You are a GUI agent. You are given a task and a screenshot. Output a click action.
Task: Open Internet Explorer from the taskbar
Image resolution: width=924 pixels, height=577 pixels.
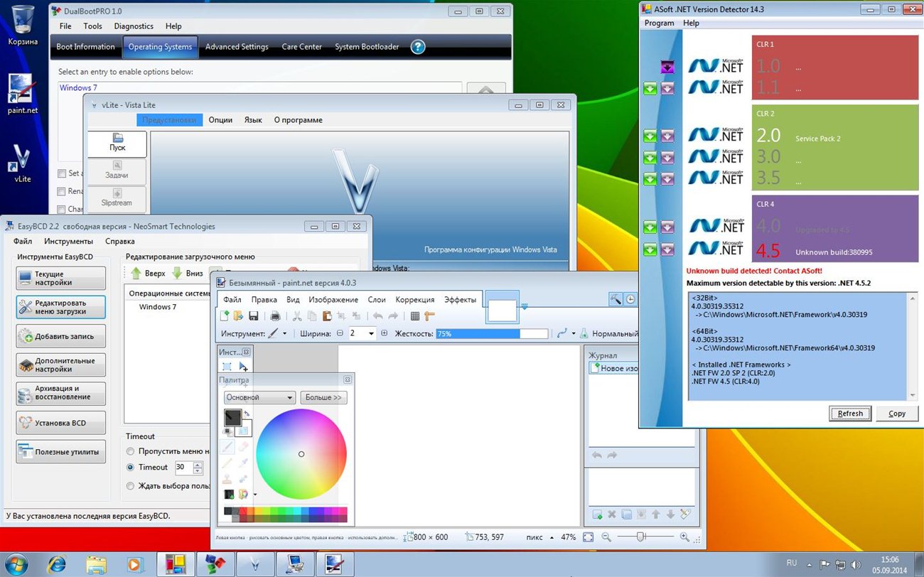coord(56,564)
